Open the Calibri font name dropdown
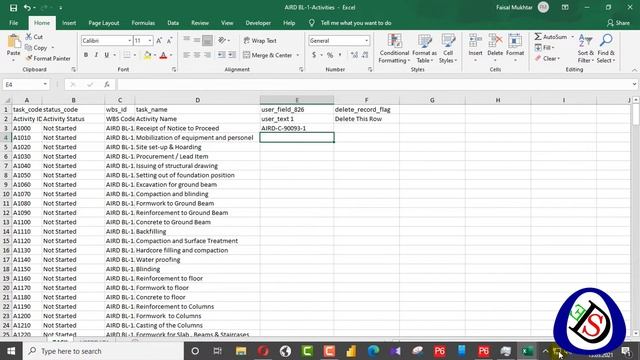This screenshot has height=360, width=640. pos(129,40)
